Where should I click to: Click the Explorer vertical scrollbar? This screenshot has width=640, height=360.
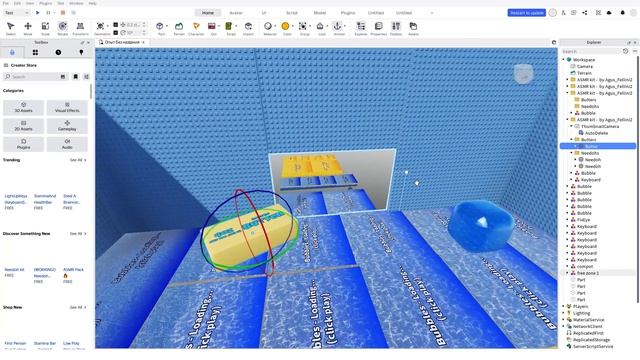(x=638, y=180)
